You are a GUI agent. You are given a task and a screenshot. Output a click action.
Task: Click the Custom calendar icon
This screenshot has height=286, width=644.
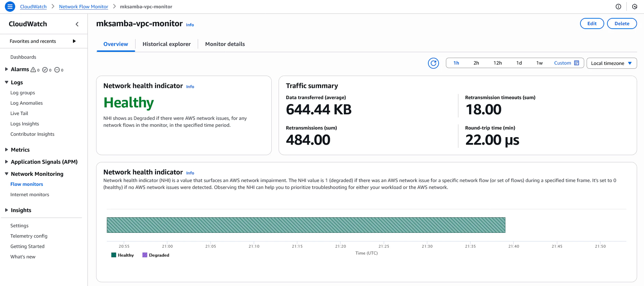(577, 63)
